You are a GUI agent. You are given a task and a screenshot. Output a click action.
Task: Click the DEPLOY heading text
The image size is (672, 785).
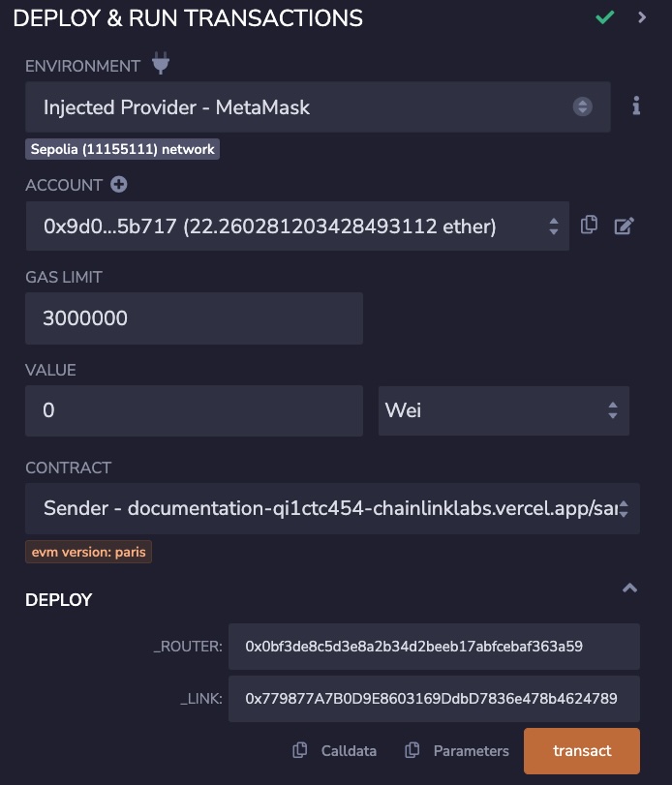click(x=59, y=600)
